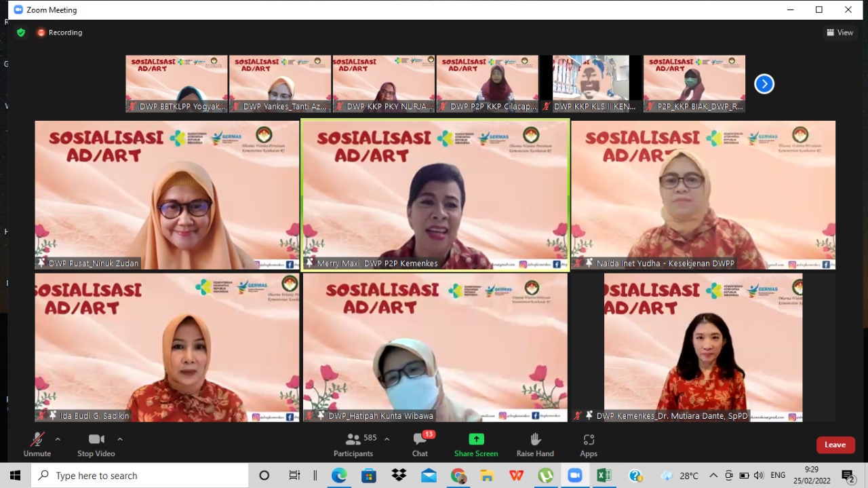Viewport: 868px width, 488px height.
Task: Open WPS Office from taskbar
Action: (x=517, y=476)
